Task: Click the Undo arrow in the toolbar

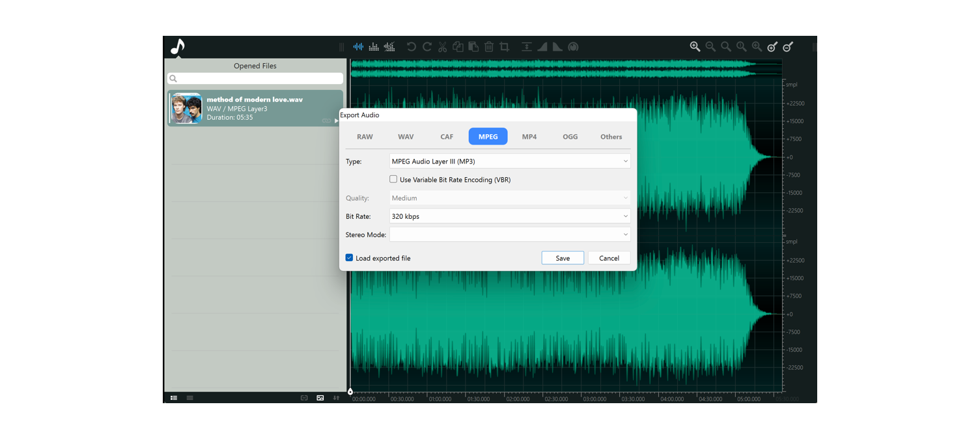Action: pos(411,46)
